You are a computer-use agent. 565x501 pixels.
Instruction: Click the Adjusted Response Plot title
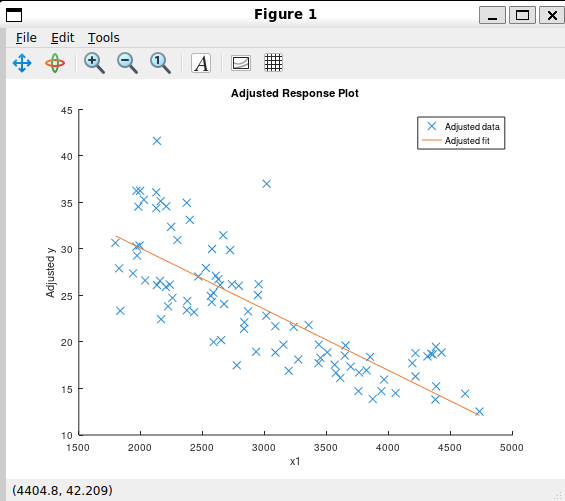pyautogui.click(x=295, y=93)
